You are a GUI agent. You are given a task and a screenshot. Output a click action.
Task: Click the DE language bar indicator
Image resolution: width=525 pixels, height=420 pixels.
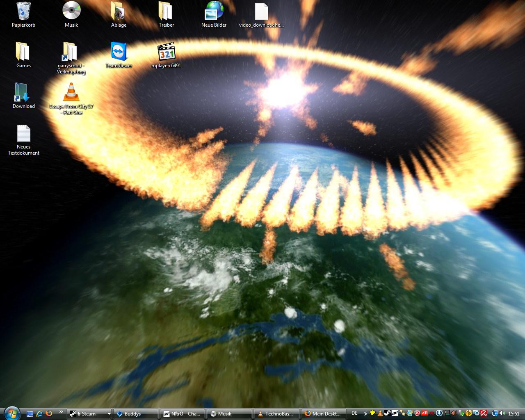pos(354,413)
